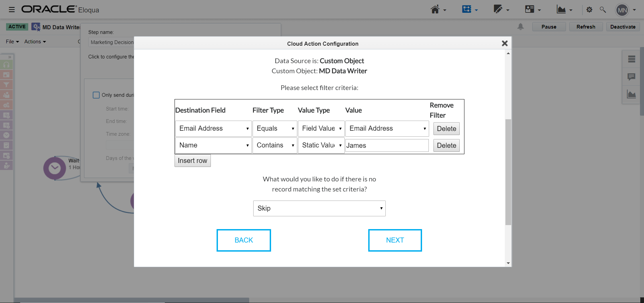Viewport: 644px width, 303px height.
Task: Open the insights chart icon in top navigation
Action: click(561, 9)
